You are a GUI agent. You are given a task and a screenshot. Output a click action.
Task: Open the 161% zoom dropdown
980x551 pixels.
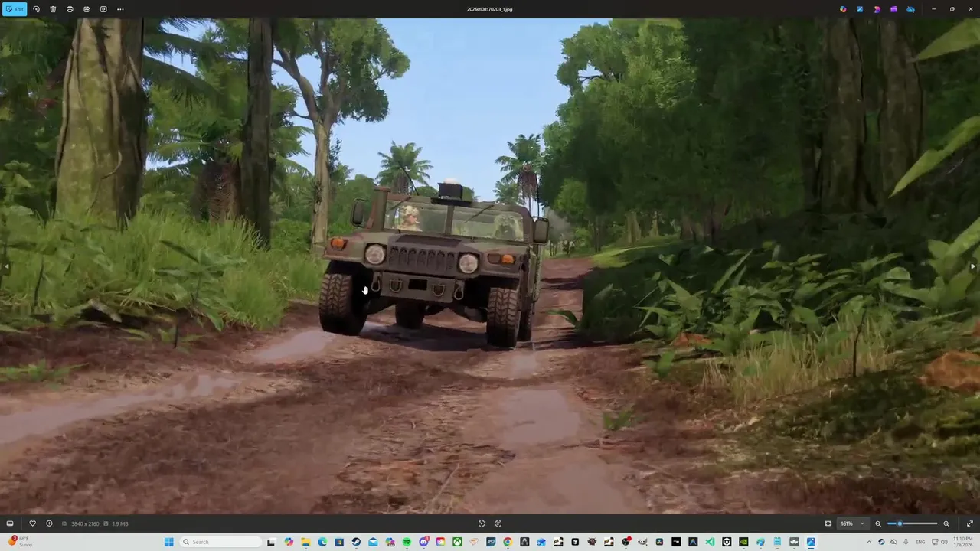click(x=852, y=523)
